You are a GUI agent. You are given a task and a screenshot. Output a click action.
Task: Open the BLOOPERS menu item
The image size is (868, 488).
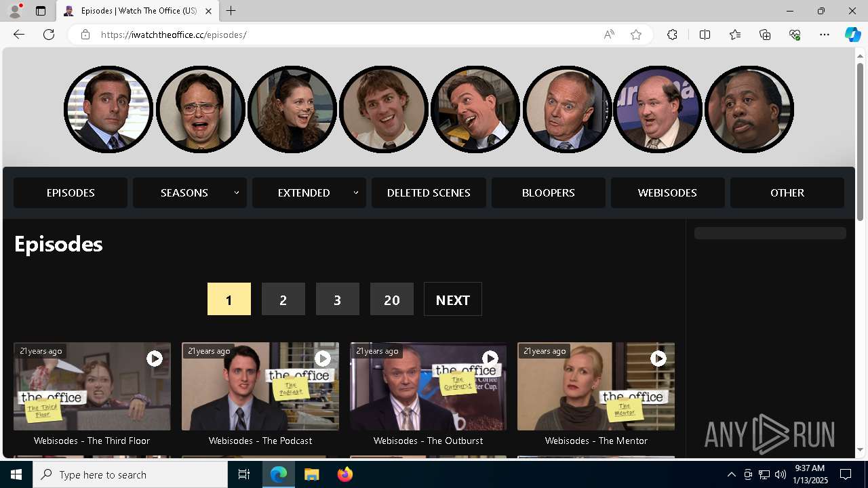[549, 192]
